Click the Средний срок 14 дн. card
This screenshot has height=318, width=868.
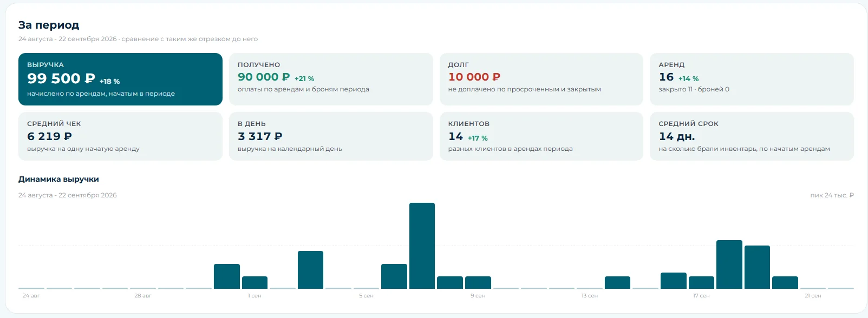point(752,136)
